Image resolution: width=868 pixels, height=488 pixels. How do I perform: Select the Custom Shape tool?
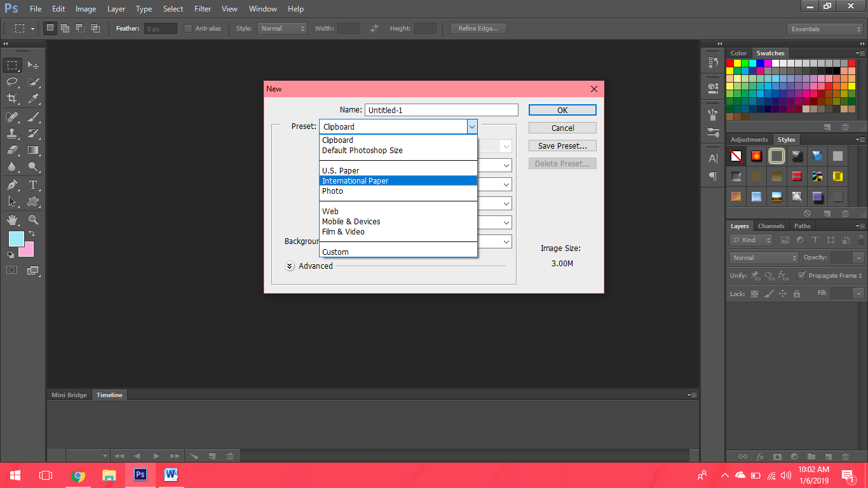coord(33,201)
